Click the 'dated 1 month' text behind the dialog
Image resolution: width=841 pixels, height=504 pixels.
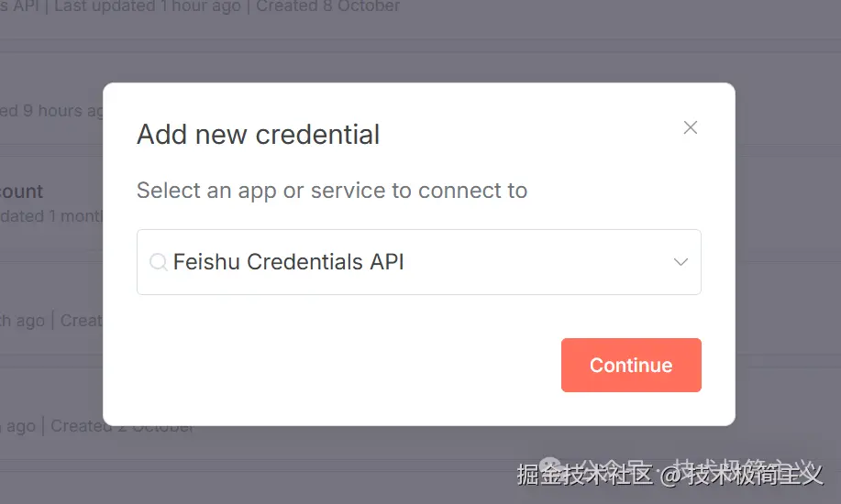tap(51, 216)
